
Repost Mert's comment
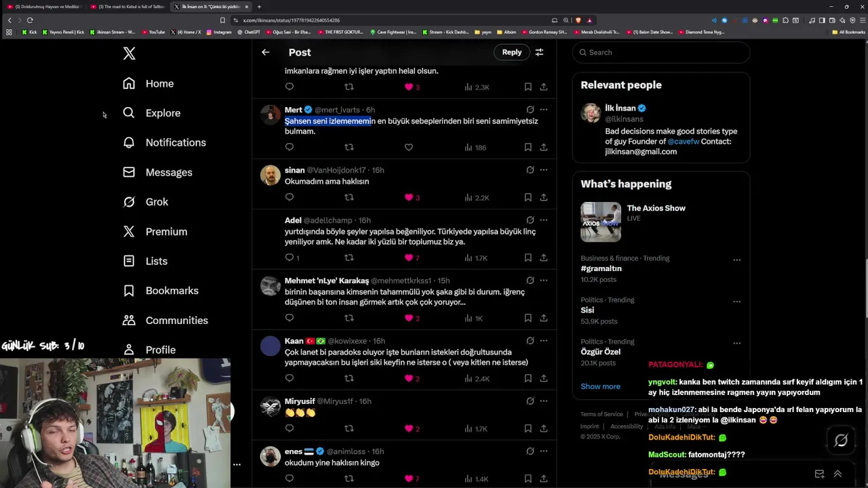tap(349, 147)
